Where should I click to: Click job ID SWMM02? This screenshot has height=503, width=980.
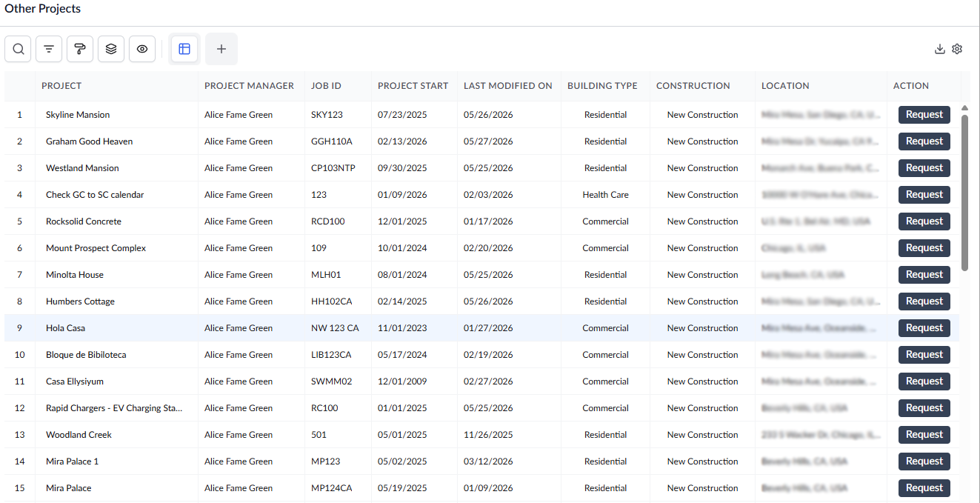tap(332, 382)
